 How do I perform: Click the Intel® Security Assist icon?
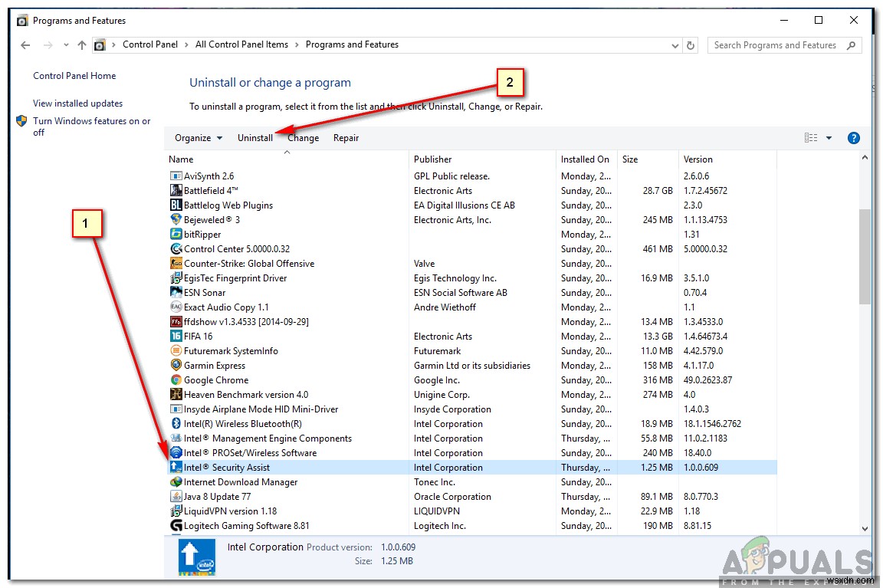coord(176,467)
